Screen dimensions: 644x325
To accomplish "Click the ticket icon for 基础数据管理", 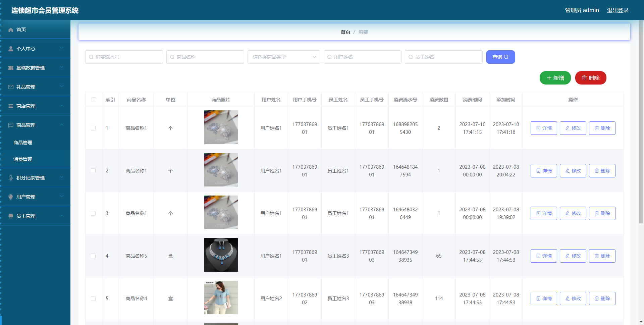I will (11, 68).
